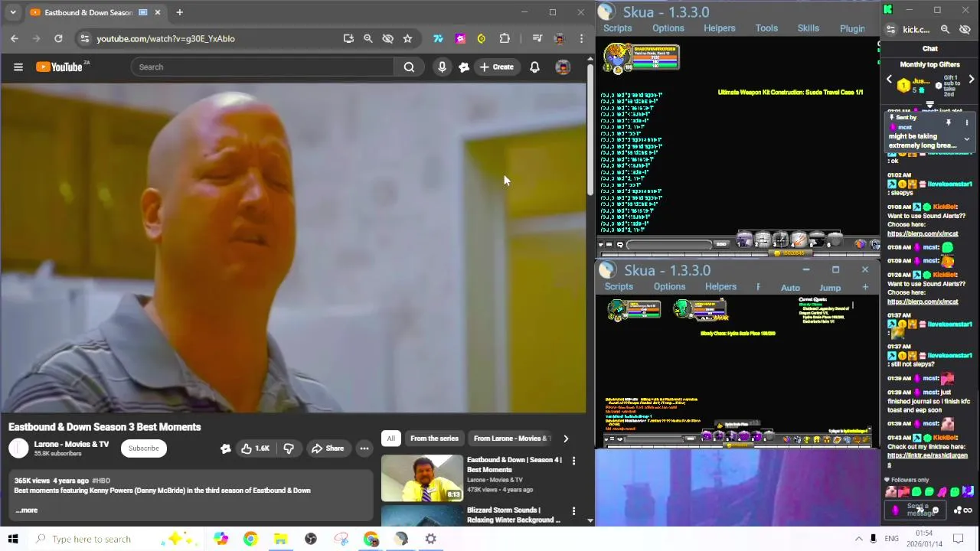Viewport: 980px width, 551px height.
Task: Show next top gifter with right arrow
Action: [972, 80]
